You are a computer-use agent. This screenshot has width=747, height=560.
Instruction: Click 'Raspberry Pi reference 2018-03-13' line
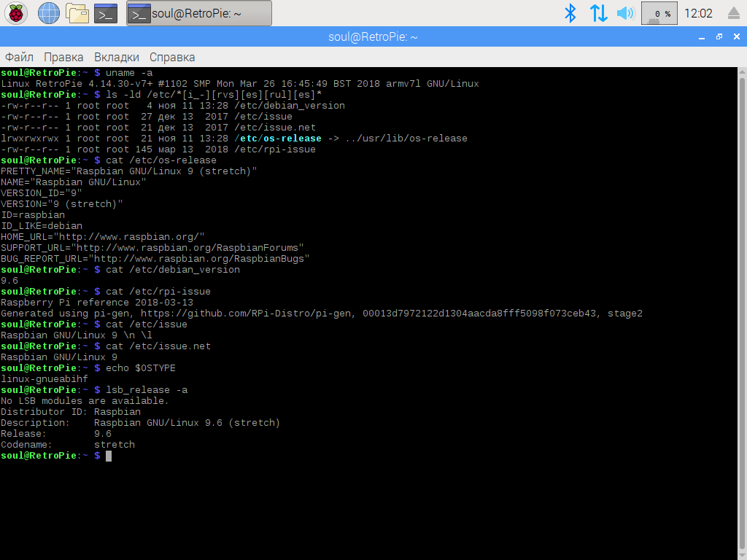pyautogui.click(x=97, y=303)
